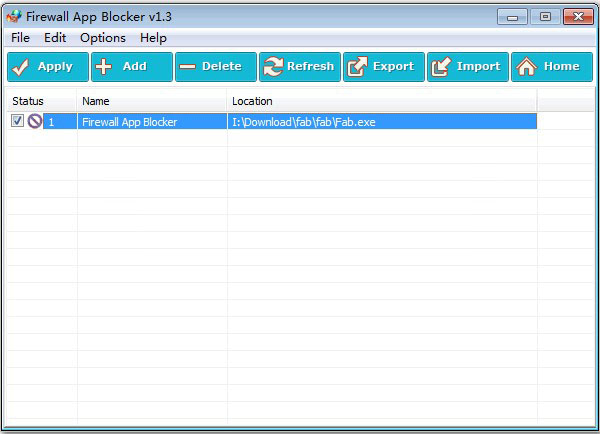Uncheck the Firewall App Blocker rule checkbox
Viewport: 600px width, 434px height.
tap(17, 121)
